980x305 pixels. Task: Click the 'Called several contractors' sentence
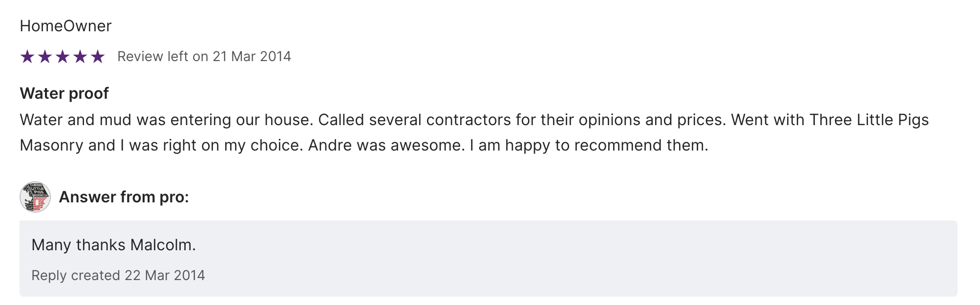pyautogui.click(x=522, y=120)
